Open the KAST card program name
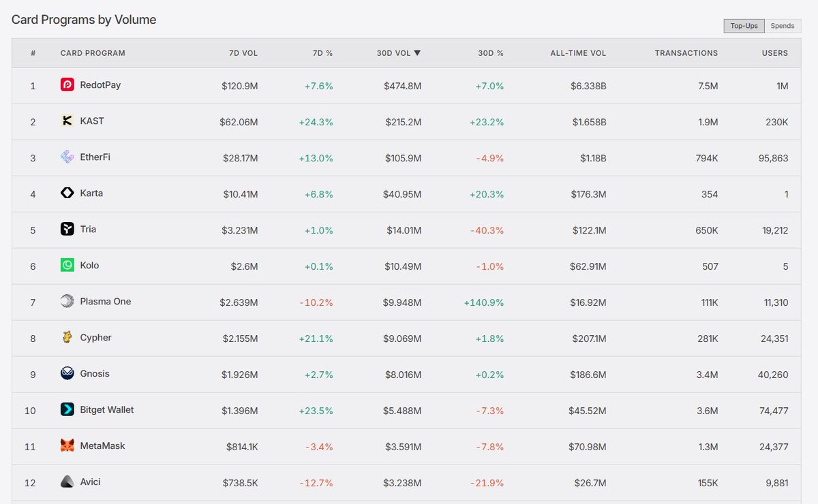The height and width of the screenshot is (504, 818). point(92,121)
